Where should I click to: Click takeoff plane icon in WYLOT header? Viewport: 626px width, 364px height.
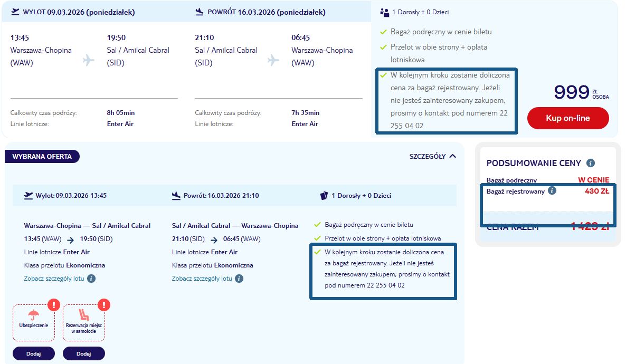tap(14, 12)
